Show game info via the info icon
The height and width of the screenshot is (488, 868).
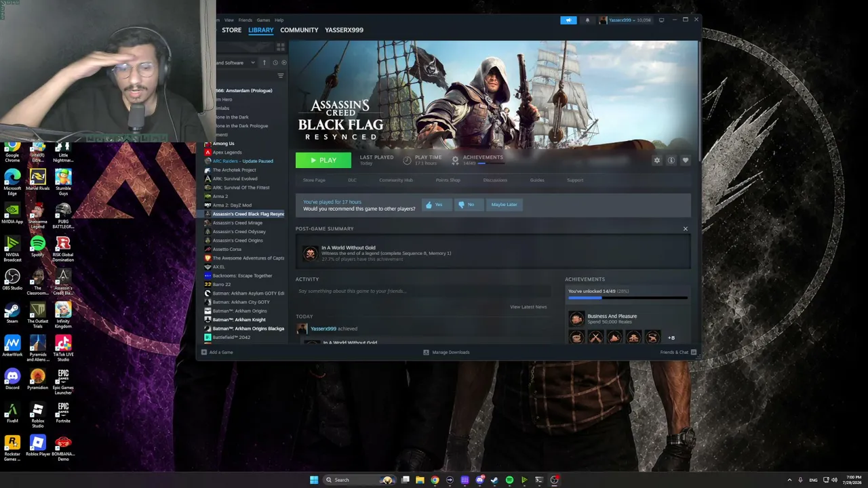pos(671,161)
